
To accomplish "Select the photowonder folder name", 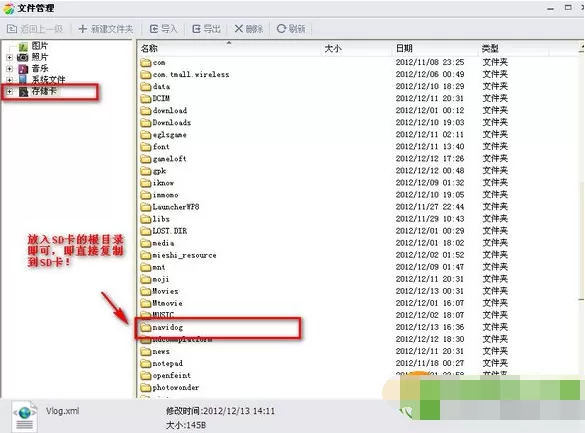I will tap(176, 387).
